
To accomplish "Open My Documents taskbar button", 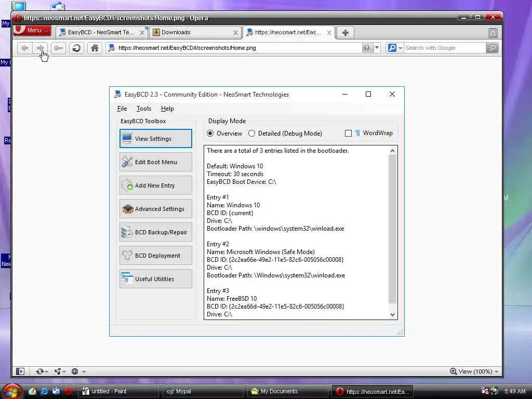I will [287, 392].
